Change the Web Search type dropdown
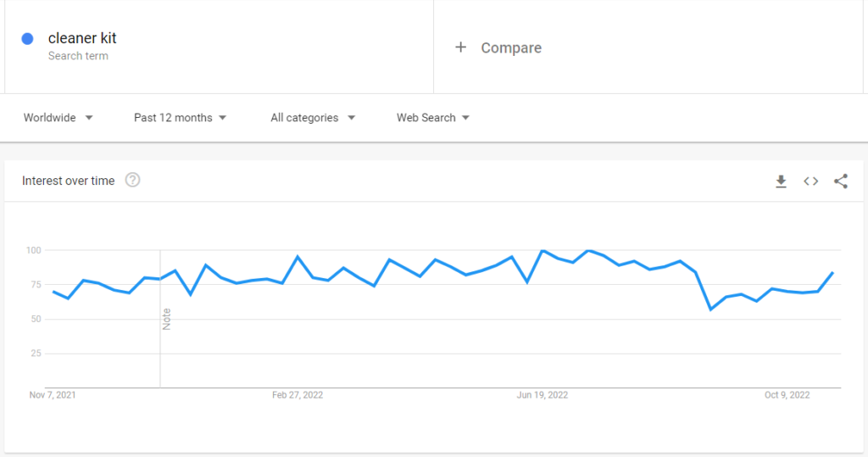 [x=433, y=118]
